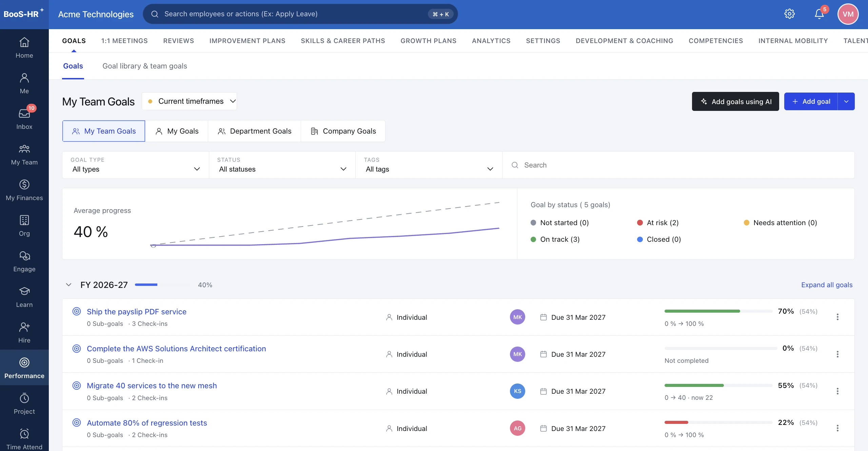Click Add goals using AI button
The width and height of the screenshot is (868, 451).
pyautogui.click(x=735, y=101)
